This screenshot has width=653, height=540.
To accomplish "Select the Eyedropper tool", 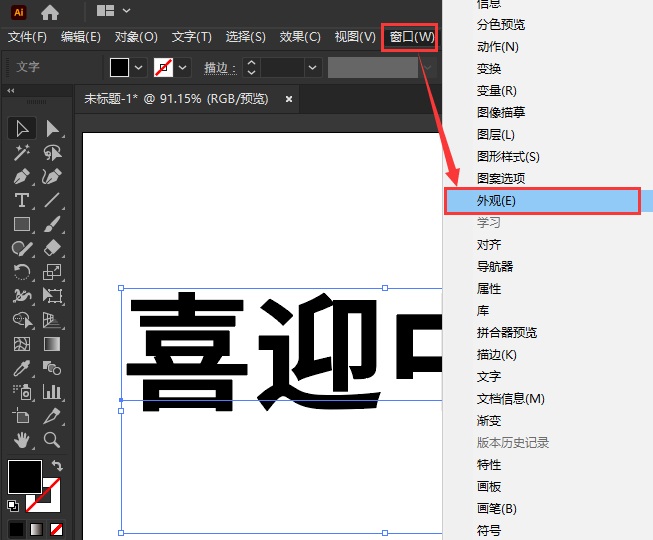I will click(x=22, y=368).
